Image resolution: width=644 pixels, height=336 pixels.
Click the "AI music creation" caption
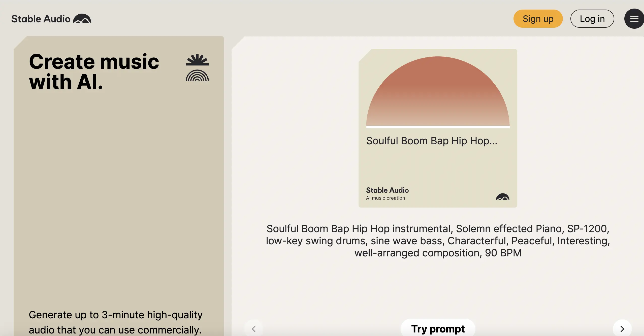tap(385, 198)
